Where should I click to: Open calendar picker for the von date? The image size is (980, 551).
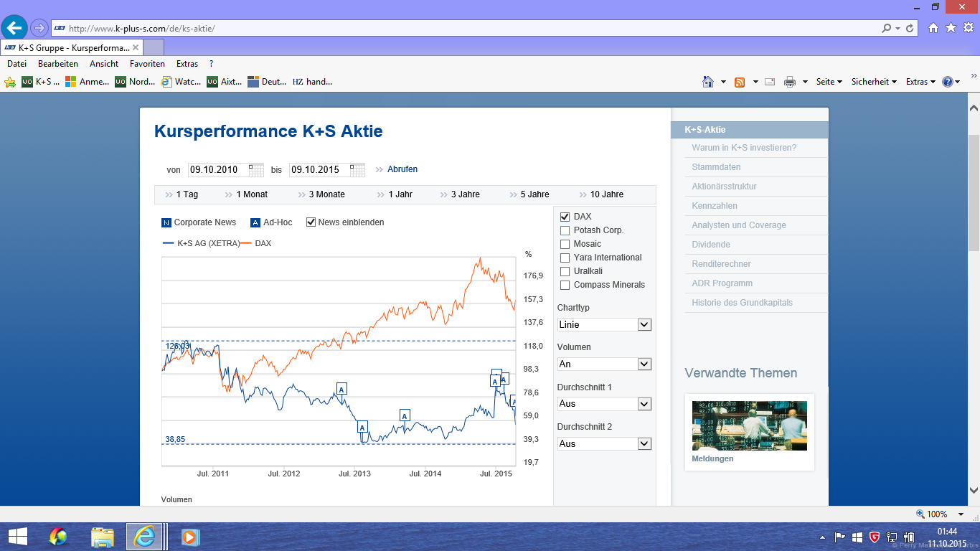pos(255,169)
